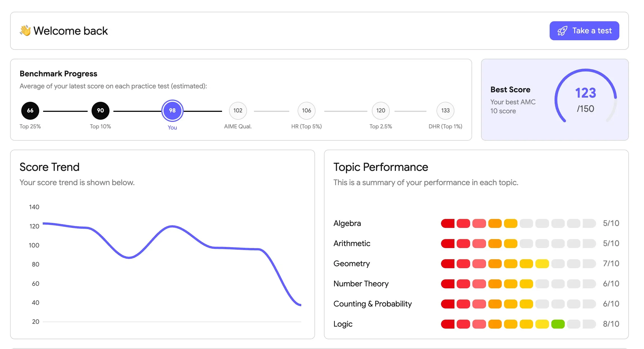Click the Welcome back heading
The width and height of the screenshot is (644, 349).
click(71, 31)
